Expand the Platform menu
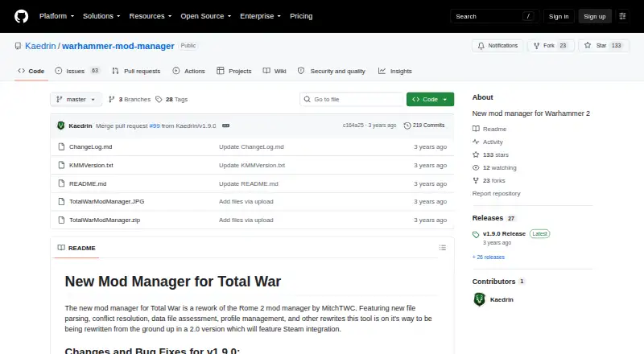The width and height of the screenshot is (644, 354). click(x=56, y=16)
